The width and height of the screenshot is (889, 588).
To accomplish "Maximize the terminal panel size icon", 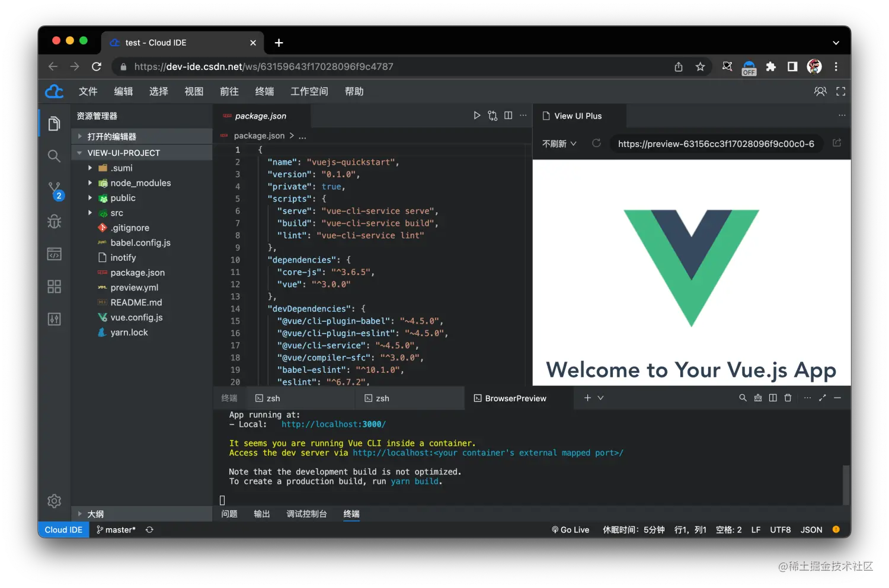I will coord(822,398).
